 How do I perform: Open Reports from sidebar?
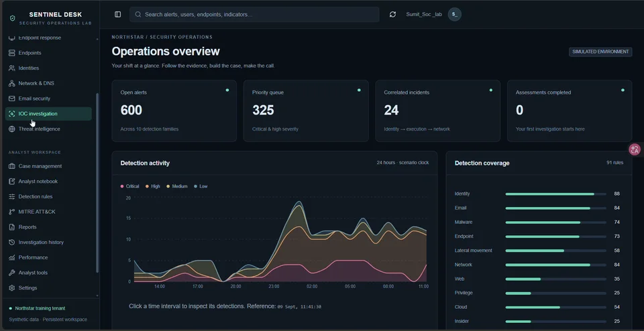pos(48,227)
